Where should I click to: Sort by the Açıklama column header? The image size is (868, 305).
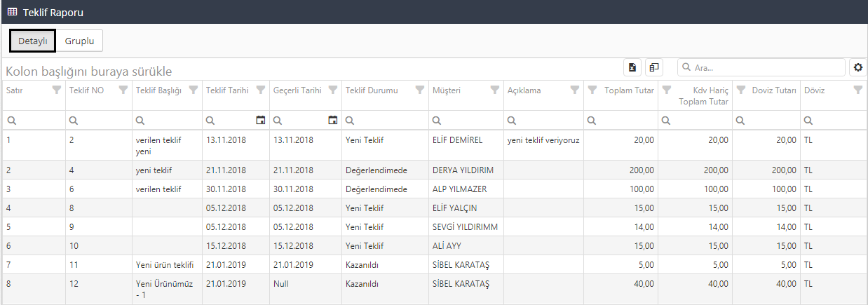[x=524, y=90]
